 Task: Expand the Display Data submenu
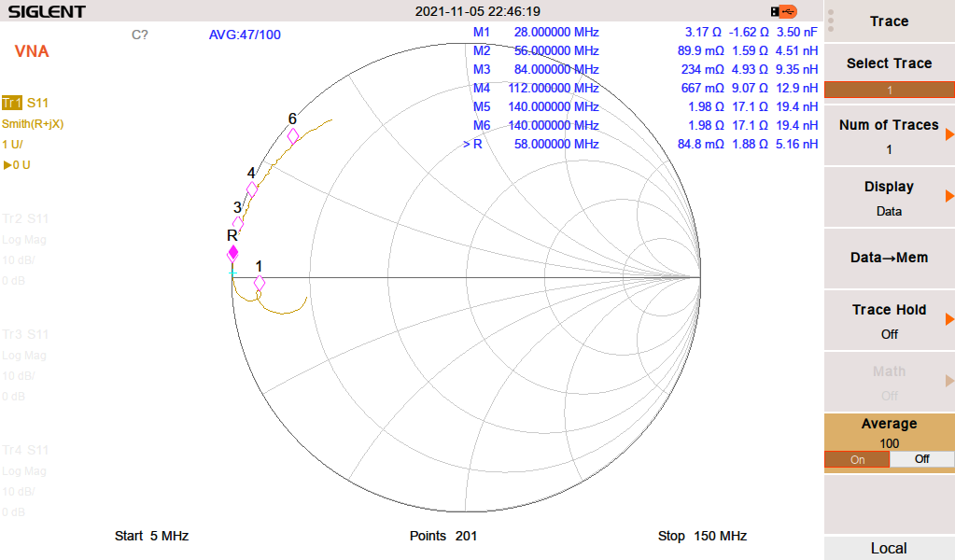pos(890,198)
